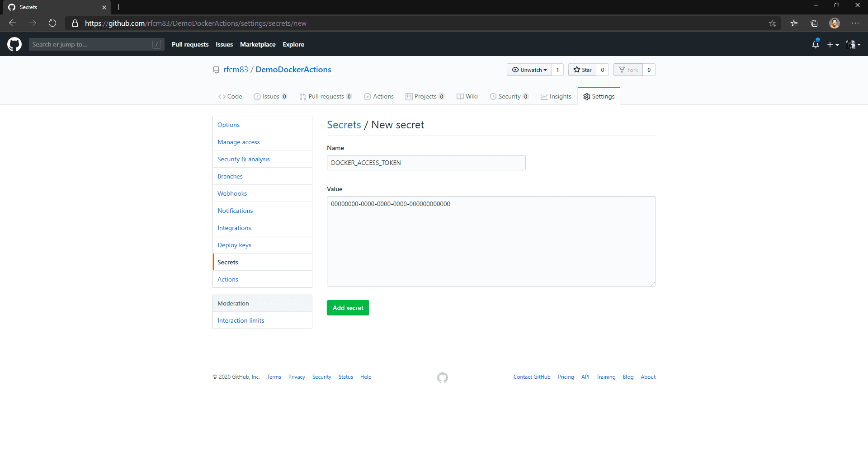Open Actions settings in sidebar

[x=262, y=279]
